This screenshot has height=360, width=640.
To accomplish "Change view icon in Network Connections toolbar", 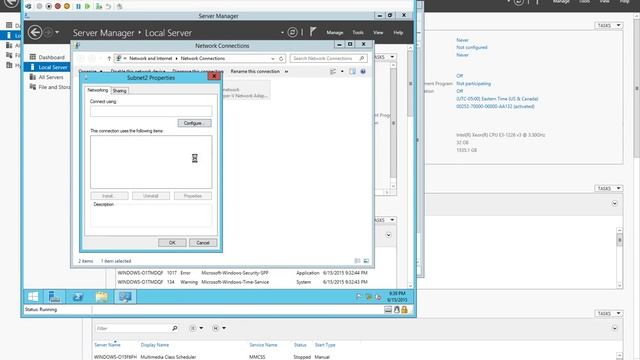I will 333,71.
